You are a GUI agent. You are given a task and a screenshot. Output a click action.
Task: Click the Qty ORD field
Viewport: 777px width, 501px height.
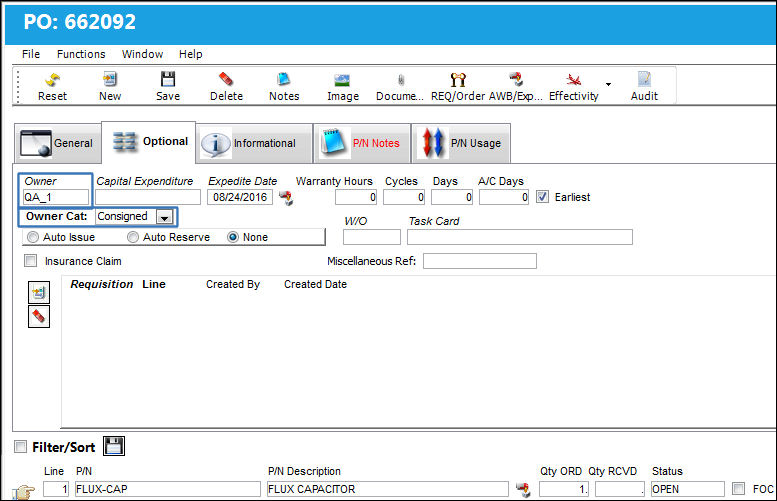[564, 489]
